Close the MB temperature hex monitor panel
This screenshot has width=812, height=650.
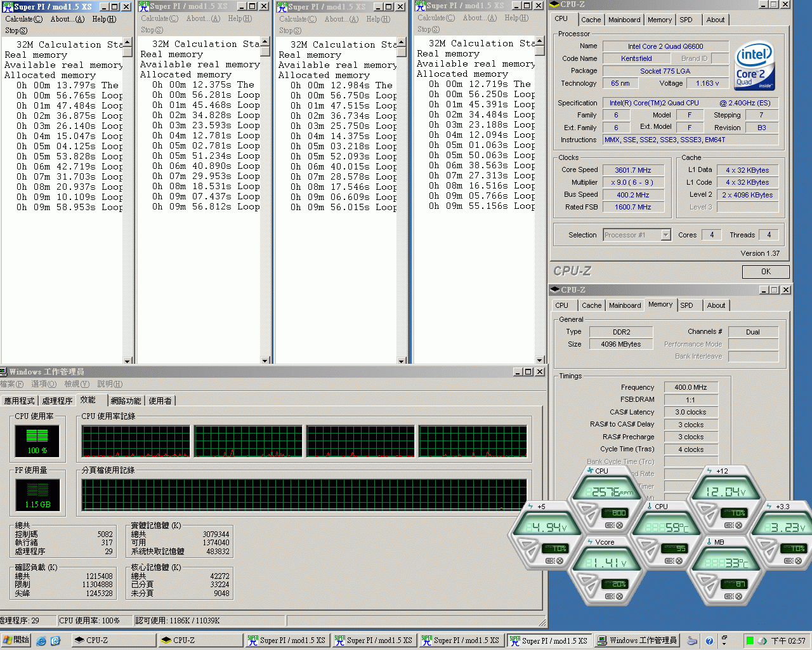click(x=738, y=596)
